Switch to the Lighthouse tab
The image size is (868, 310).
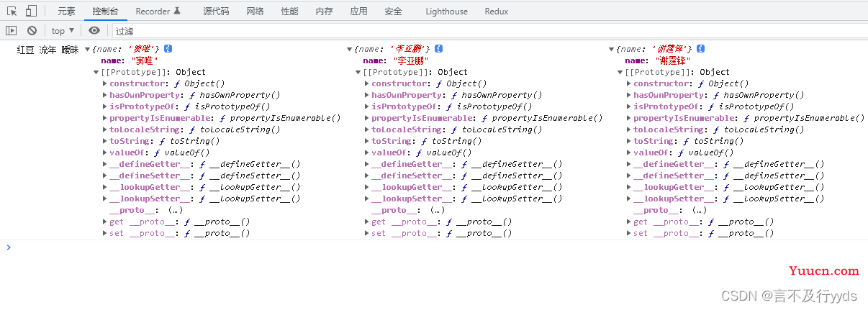click(x=446, y=12)
